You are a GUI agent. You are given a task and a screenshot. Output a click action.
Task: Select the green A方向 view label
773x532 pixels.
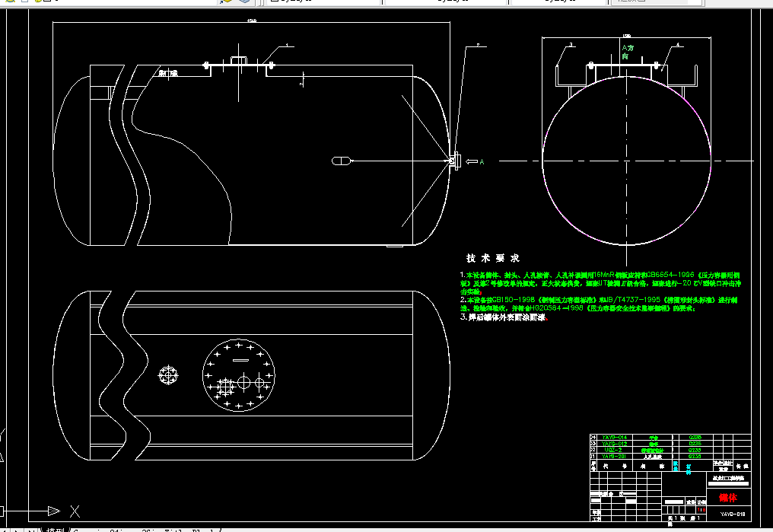[627, 52]
